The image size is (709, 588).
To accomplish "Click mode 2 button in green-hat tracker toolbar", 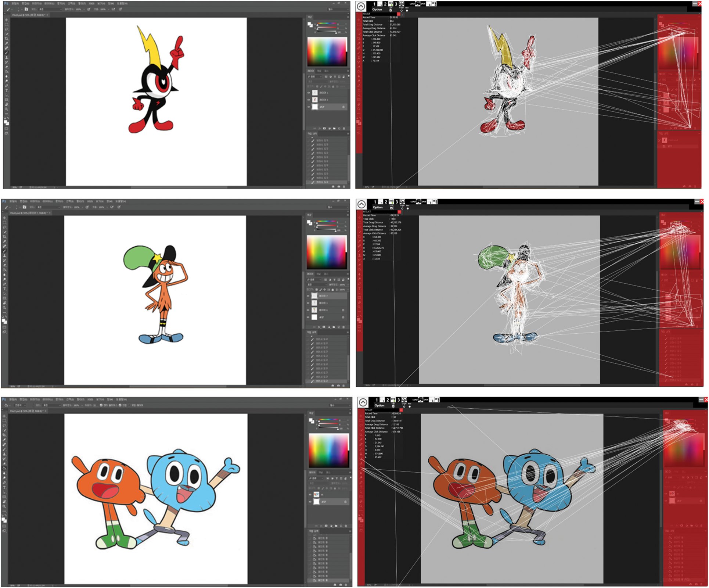I will pos(386,202).
